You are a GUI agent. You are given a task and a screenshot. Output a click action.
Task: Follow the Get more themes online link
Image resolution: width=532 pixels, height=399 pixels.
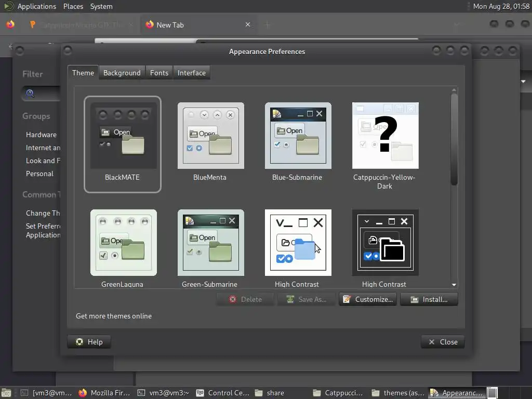[114, 316]
